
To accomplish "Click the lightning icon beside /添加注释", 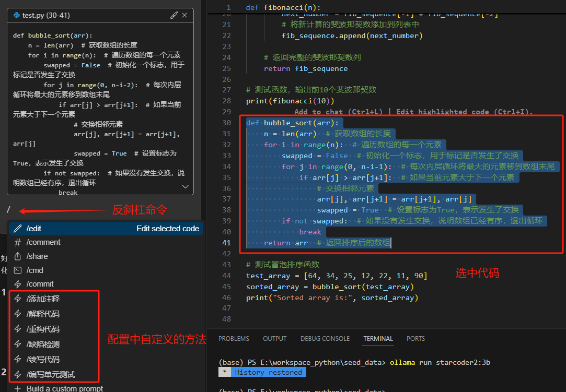I will click(x=17, y=299).
